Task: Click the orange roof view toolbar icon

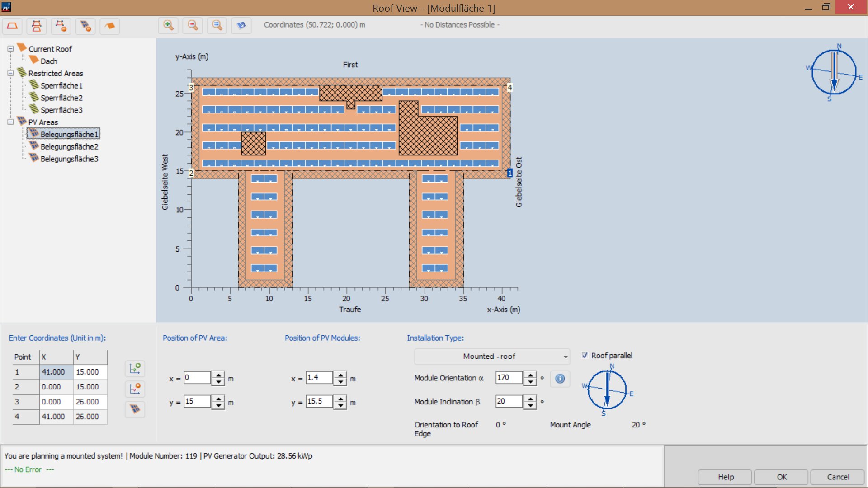Action: (x=110, y=26)
